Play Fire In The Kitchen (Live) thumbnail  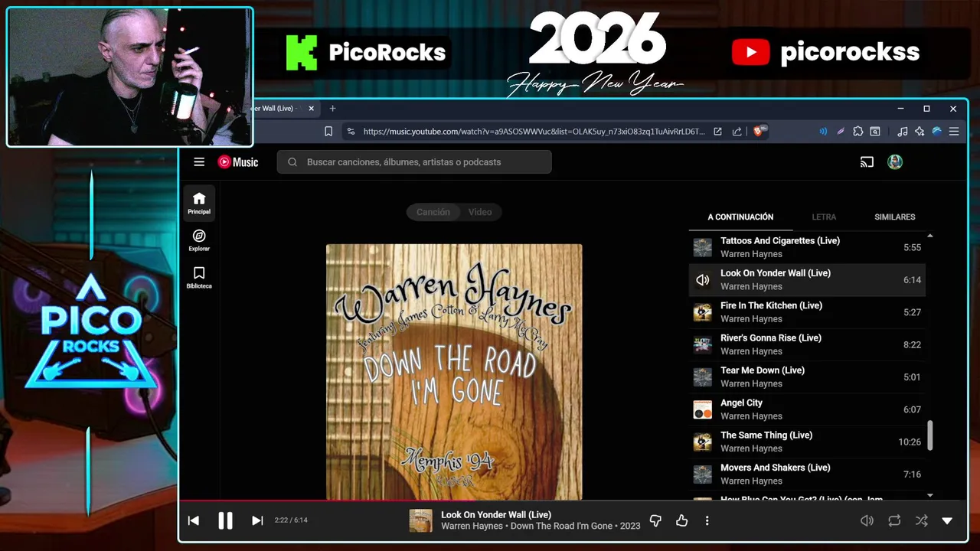point(703,312)
